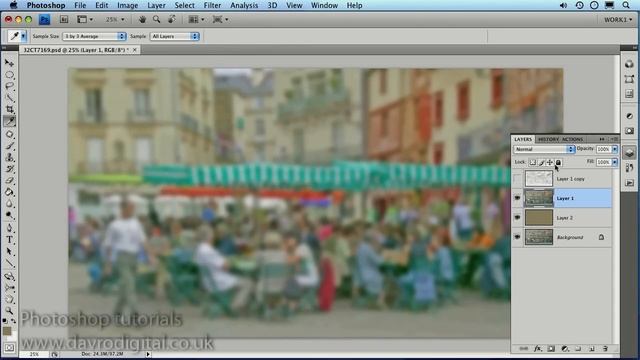Show the Layer 1 copy layer
The image size is (640, 360).
click(x=517, y=179)
